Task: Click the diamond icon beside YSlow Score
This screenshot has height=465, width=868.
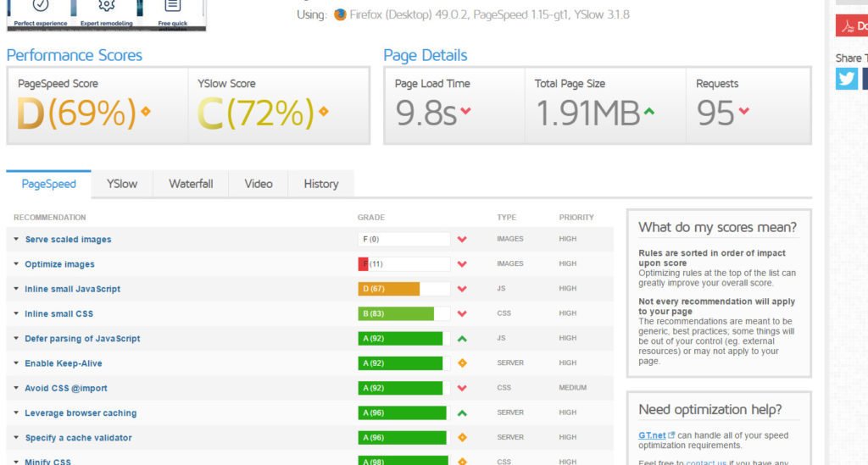Action: 324,111
